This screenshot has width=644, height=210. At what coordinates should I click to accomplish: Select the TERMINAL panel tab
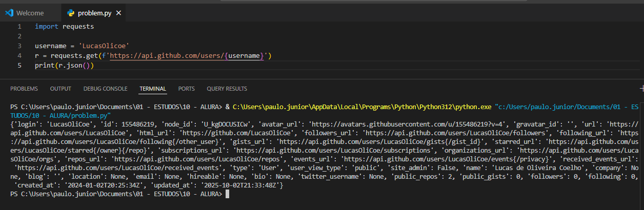point(153,89)
